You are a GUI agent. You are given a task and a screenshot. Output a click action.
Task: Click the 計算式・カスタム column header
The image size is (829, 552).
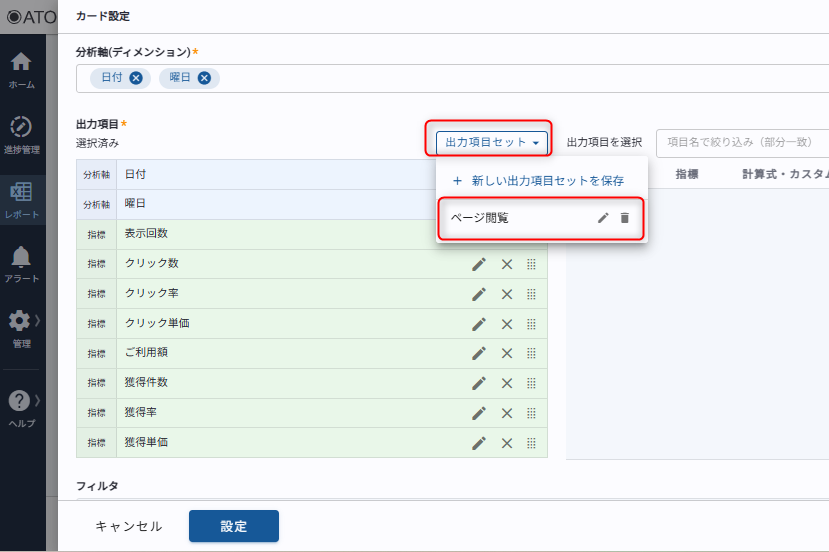click(x=785, y=174)
